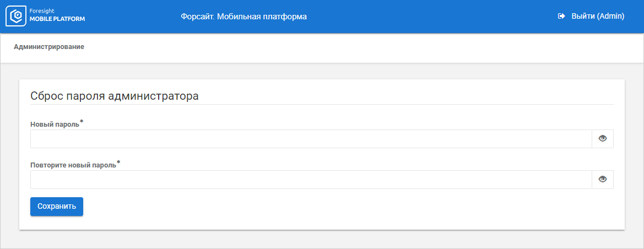Image resolution: width=644 pixels, height=249 pixels.
Task: Click empty card space right of Сохранить
Action: [x=353, y=207]
